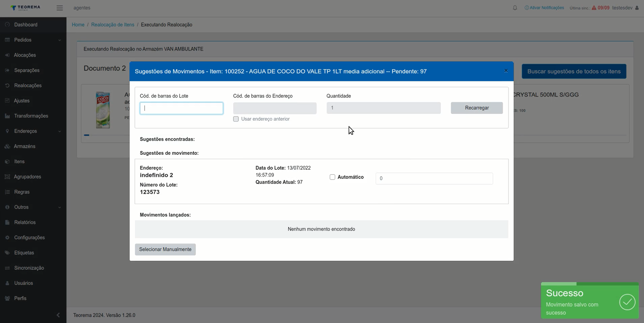
Task: Collapse sidebar using bottom arrow
Action: pyautogui.click(x=58, y=315)
